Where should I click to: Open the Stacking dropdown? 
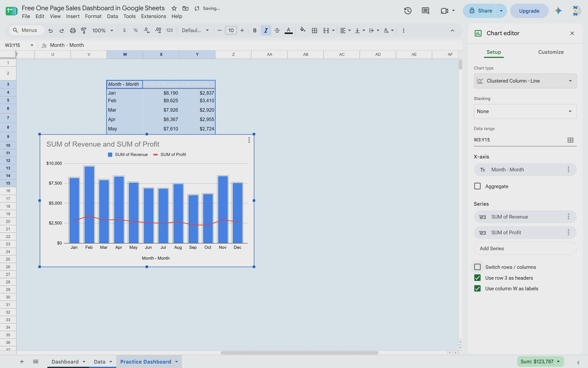(x=525, y=111)
